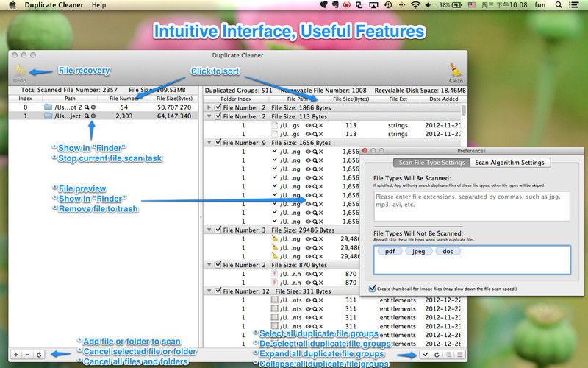Switch to Scan Algorithm Settings tab
588x368 pixels.
click(509, 163)
